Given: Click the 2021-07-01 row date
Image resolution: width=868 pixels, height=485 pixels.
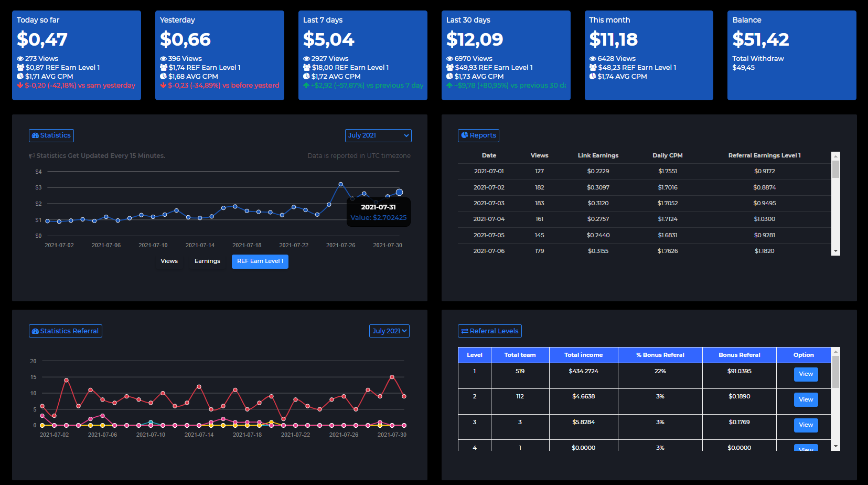Looking at the screenshot, I should click(x=489, y=171).
